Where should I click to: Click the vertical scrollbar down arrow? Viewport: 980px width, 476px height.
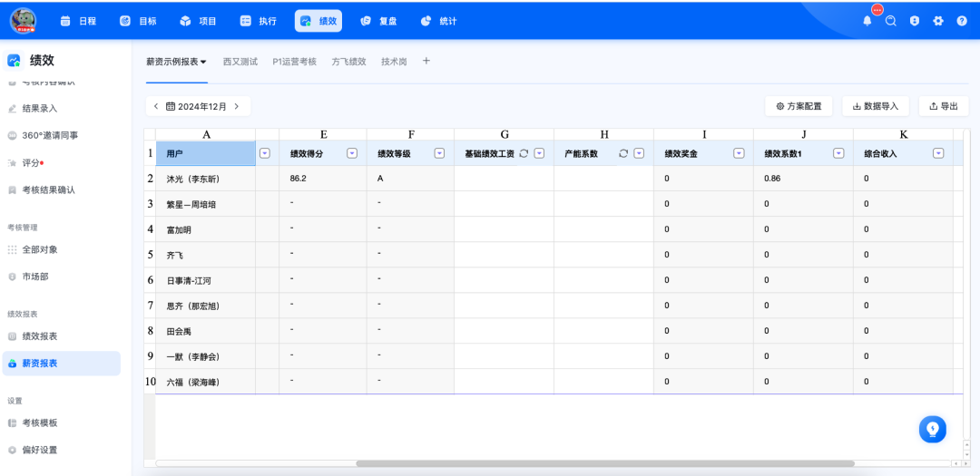coord(967,455)
